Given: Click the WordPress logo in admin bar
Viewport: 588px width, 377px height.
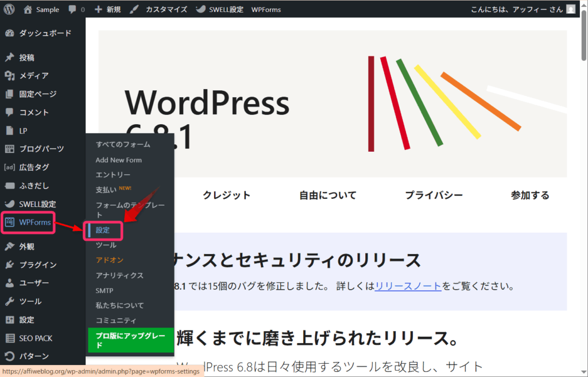Looking at the screenshot, I should 9,9.
